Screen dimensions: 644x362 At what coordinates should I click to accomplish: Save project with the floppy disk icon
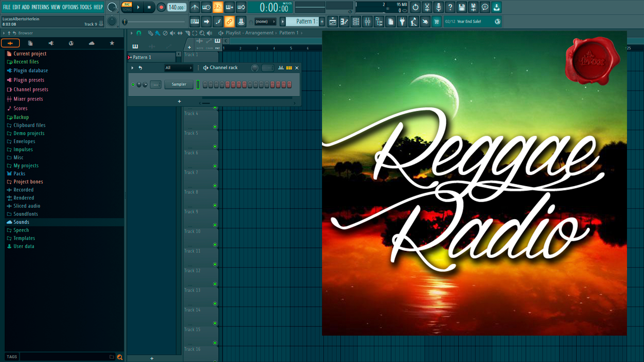pyautogui.click(x=462, y=7)
